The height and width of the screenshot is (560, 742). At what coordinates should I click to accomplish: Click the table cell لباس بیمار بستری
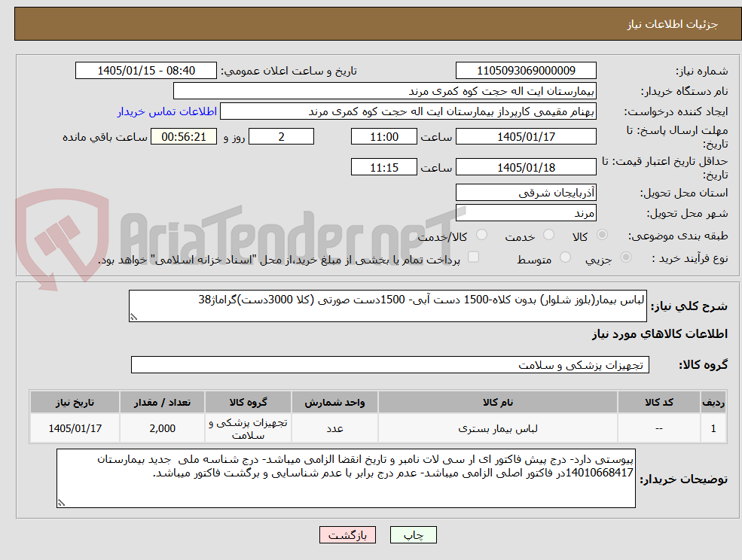(x=497, y=428)
